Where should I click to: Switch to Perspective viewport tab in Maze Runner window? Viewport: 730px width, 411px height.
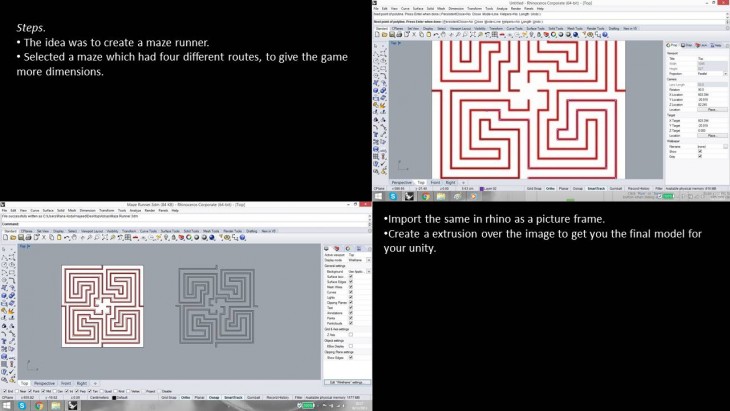tap(44, 383)
